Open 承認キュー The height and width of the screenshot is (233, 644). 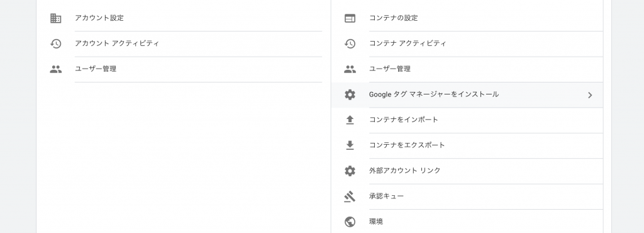coord(387,196)
